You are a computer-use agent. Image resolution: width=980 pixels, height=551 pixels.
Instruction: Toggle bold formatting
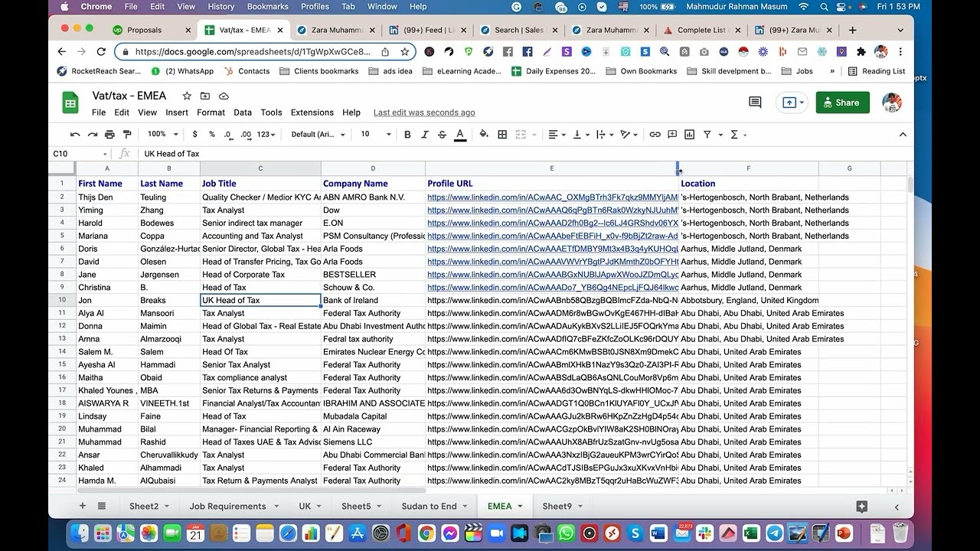tap(407, 135)
